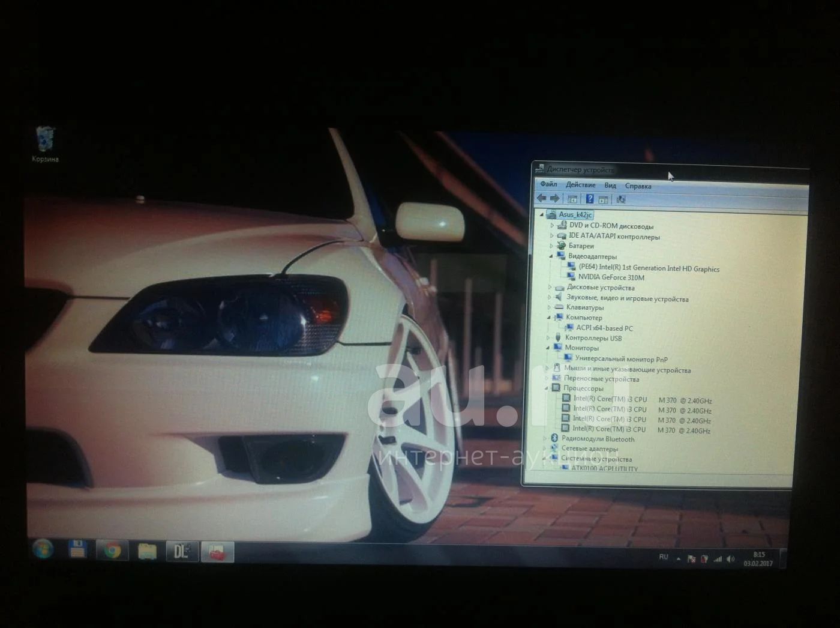This screenshot has height=628, width=840.
Task: Open Action Center flag tray icon
Action: click(x=691, y=558)
